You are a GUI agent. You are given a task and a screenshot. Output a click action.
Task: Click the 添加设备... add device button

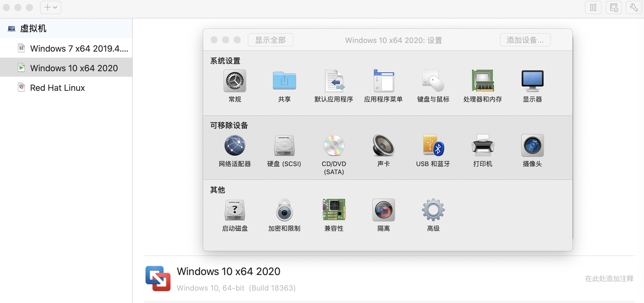click(525, 40)
